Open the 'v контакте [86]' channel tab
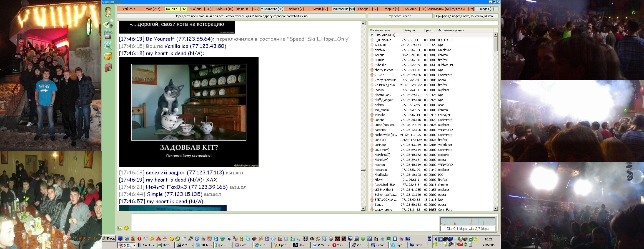 (x=272, y=9)
